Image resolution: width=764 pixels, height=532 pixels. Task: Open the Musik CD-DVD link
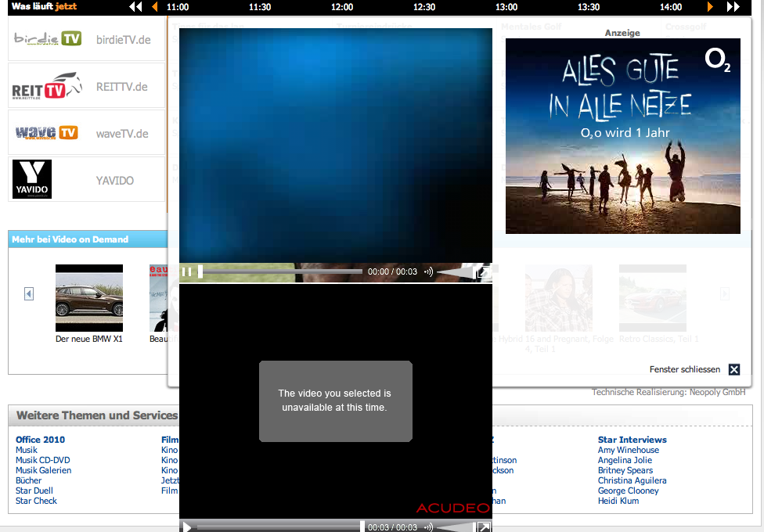(42, 460)
